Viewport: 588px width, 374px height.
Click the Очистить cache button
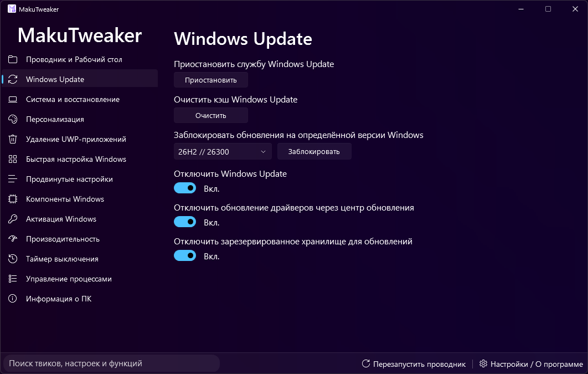coord(211,116)
